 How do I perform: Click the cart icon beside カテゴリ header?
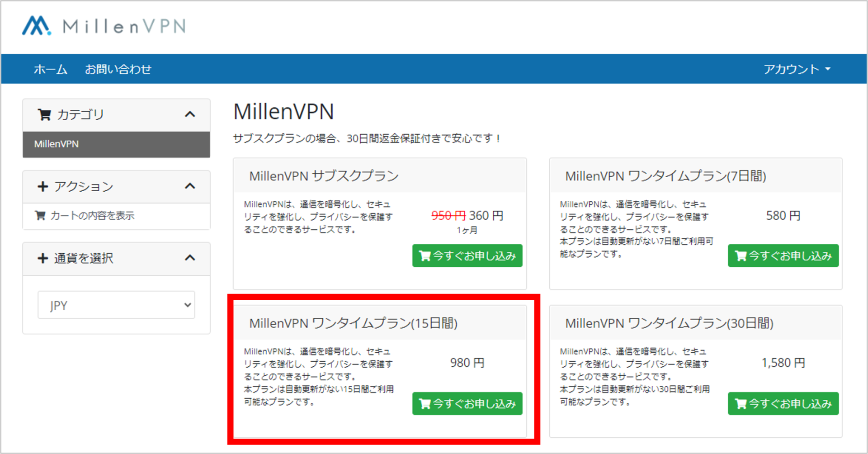click(44, 114)
